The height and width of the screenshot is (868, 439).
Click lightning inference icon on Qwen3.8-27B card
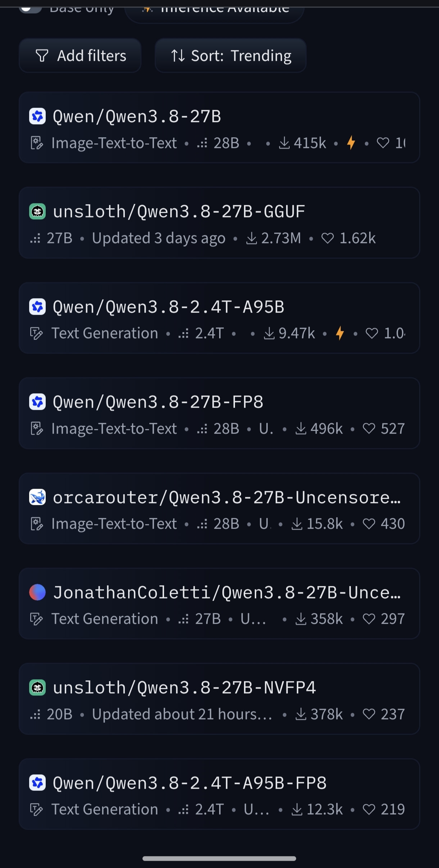tap(351, 143)
